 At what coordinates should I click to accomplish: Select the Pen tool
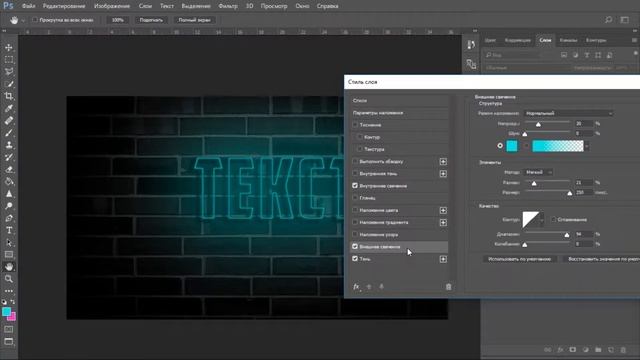(9, 218)
